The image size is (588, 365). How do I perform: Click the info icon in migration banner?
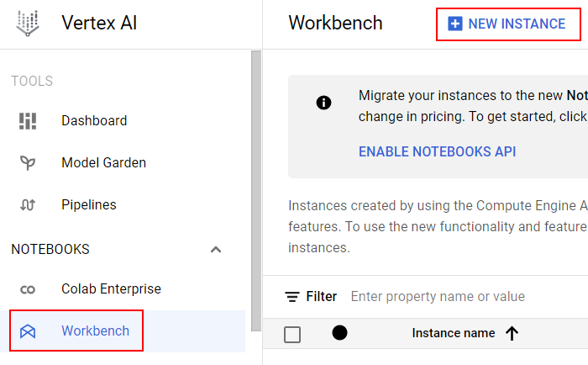pyautogui.click(x=323, y=103)
